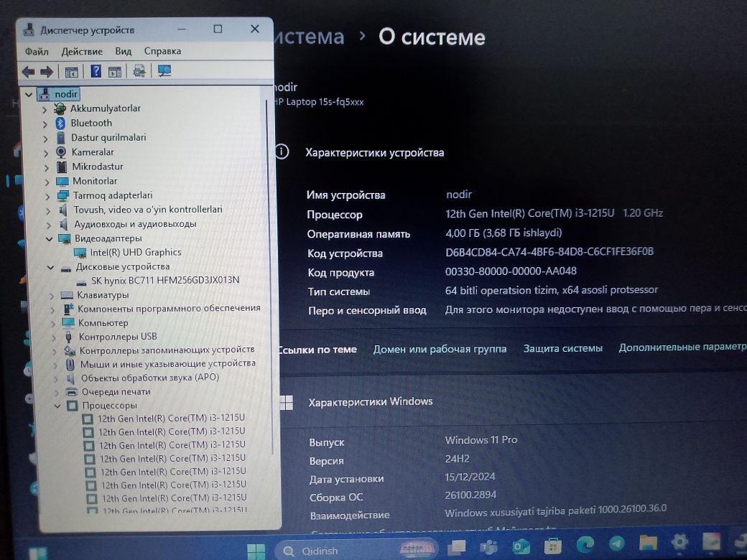Select Tovush, video va o'yin kontrollerlari
747x560 pixels.
[x=148, y=210]
